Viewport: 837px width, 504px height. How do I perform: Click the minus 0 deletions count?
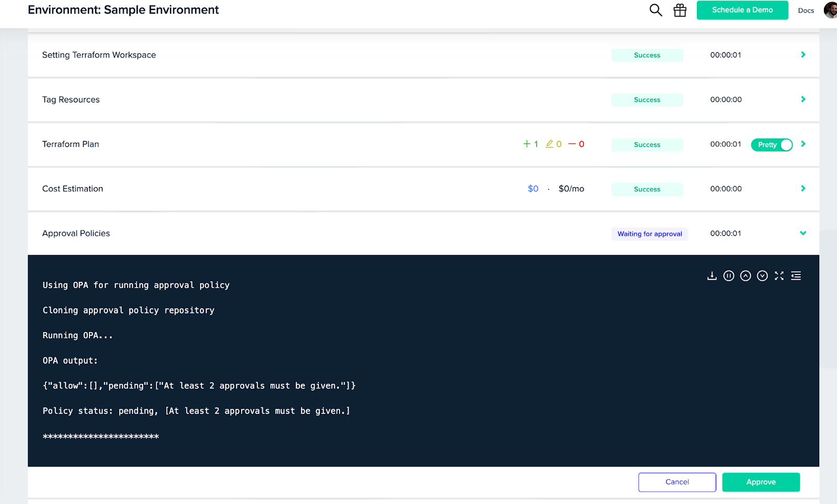(x=576, y=144)
